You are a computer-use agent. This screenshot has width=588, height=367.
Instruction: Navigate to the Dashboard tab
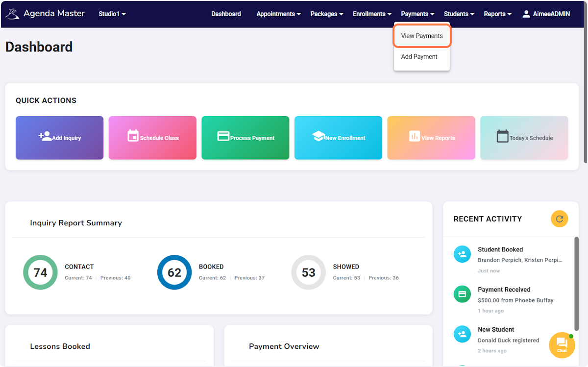pyautogui.click(x=226, y=14)
